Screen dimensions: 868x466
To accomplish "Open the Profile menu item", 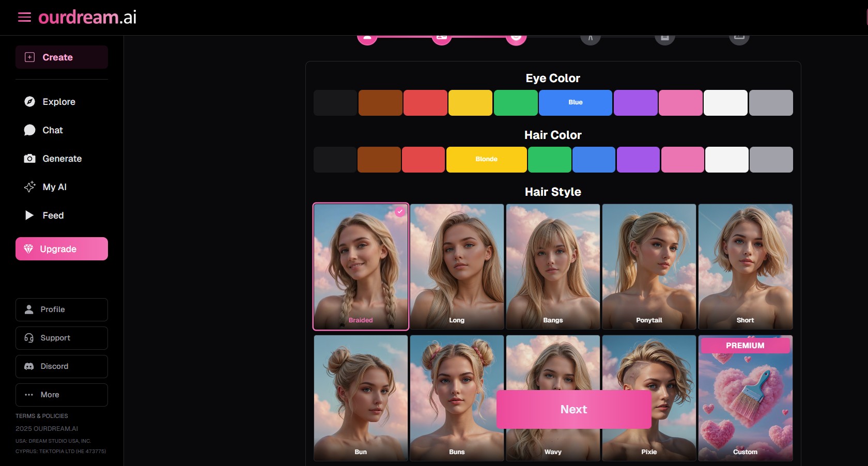I will coord(61,309).
